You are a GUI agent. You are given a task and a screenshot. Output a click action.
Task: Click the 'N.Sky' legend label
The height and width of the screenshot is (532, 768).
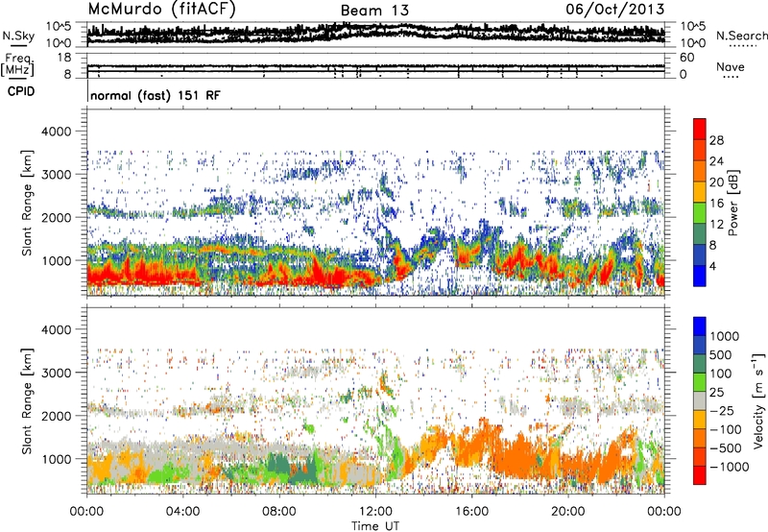click(x=18, y=36)
